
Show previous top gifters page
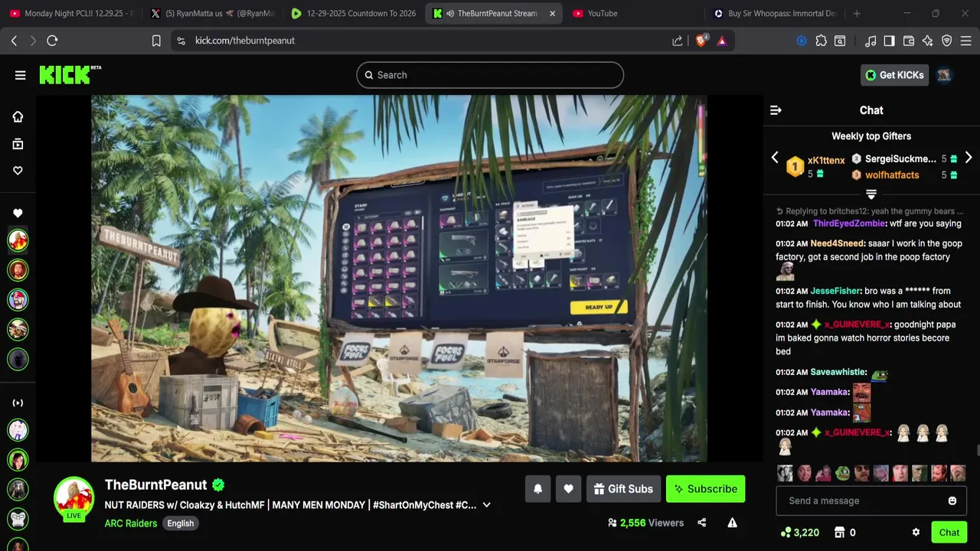coord(775,158)
